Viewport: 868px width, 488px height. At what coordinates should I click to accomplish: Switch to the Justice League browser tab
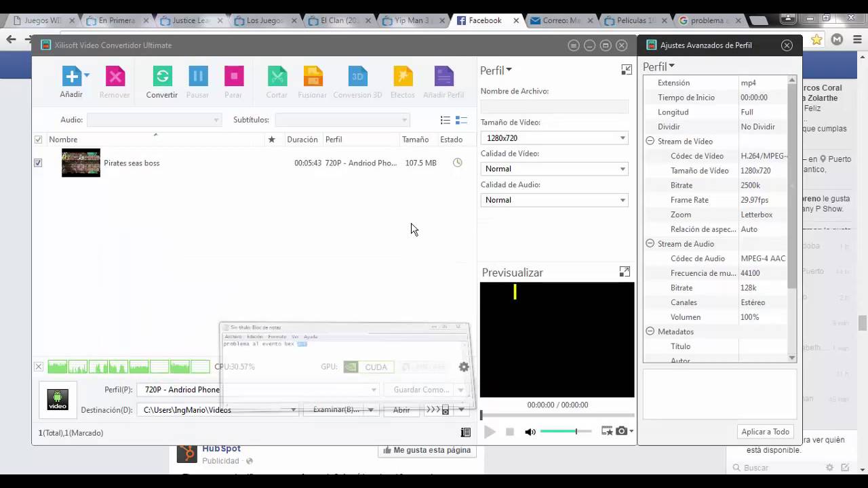point(190,20)
